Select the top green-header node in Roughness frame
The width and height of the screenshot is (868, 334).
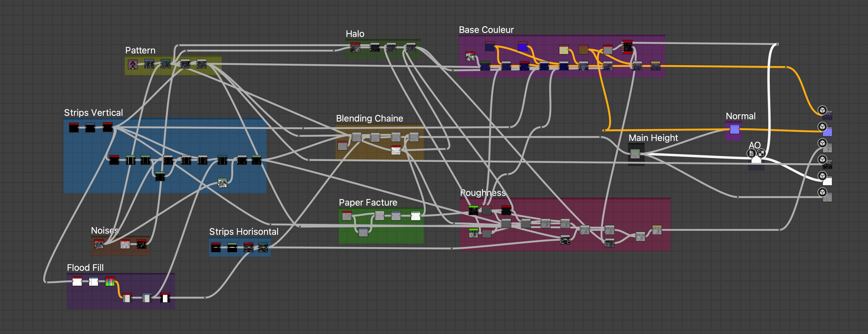[473, 210]
